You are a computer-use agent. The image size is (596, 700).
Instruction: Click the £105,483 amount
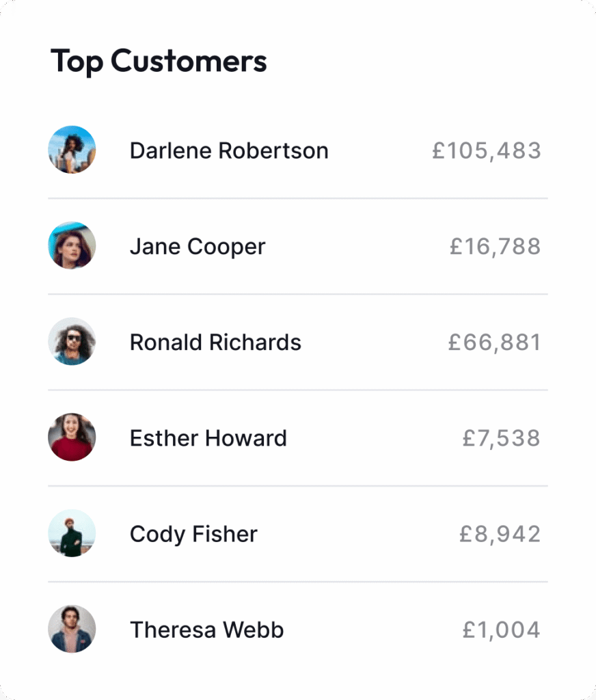486,150
